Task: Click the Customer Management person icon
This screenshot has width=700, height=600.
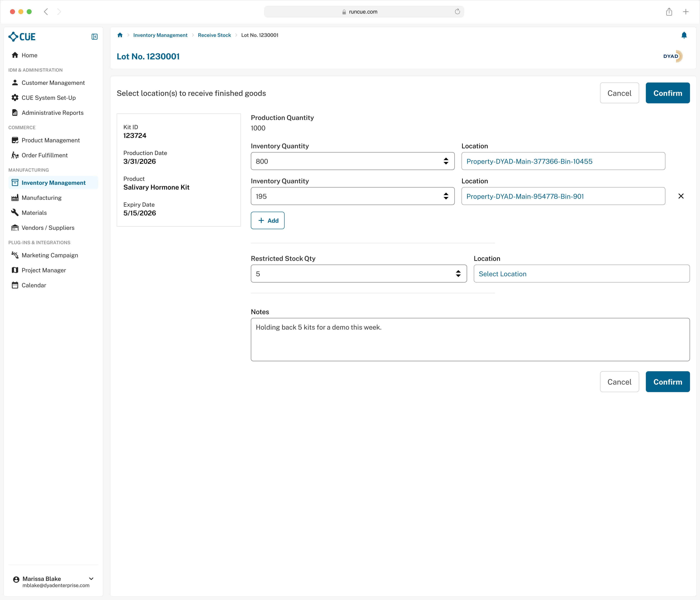Action: pyautogui.click(x=15, y=82)
